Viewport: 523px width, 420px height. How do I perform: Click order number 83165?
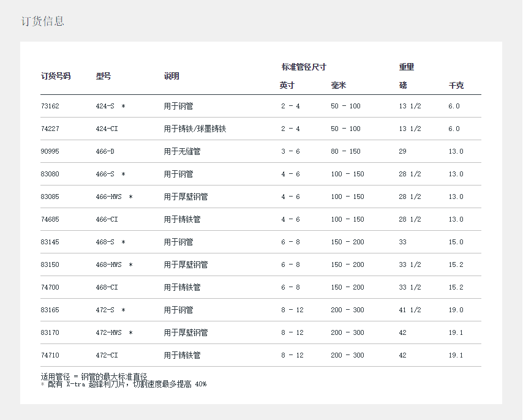coord(50,310)
